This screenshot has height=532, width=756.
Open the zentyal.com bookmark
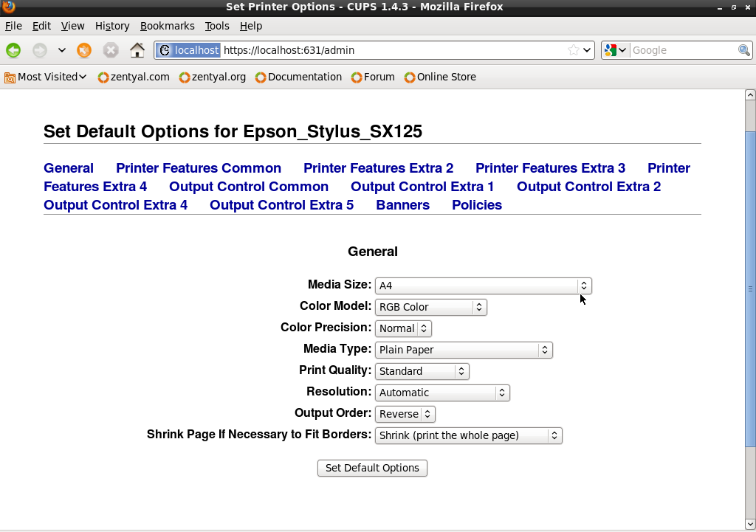134,77
